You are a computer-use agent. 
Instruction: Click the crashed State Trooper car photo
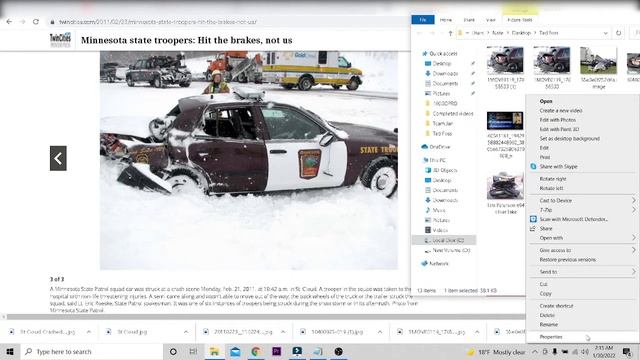249,160
